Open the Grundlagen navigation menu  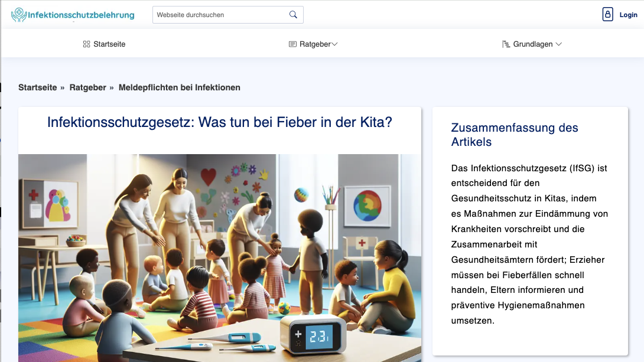531,43
